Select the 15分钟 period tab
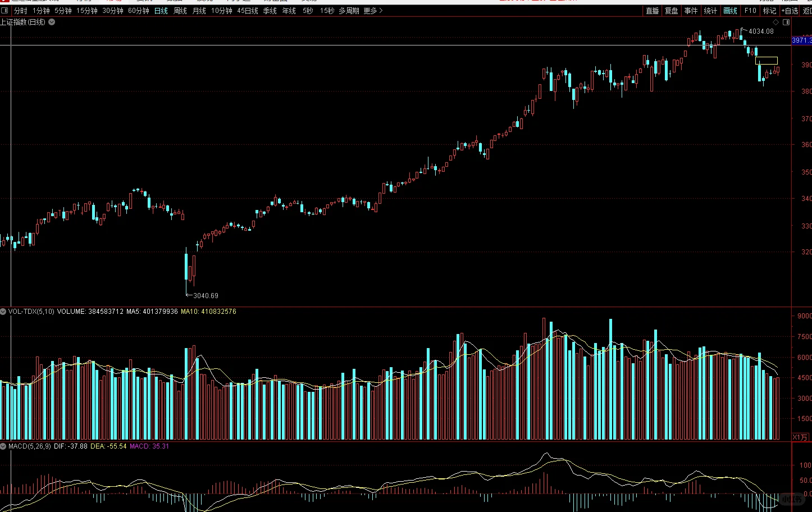The image size is (812, 512). [x=87, y=11]
